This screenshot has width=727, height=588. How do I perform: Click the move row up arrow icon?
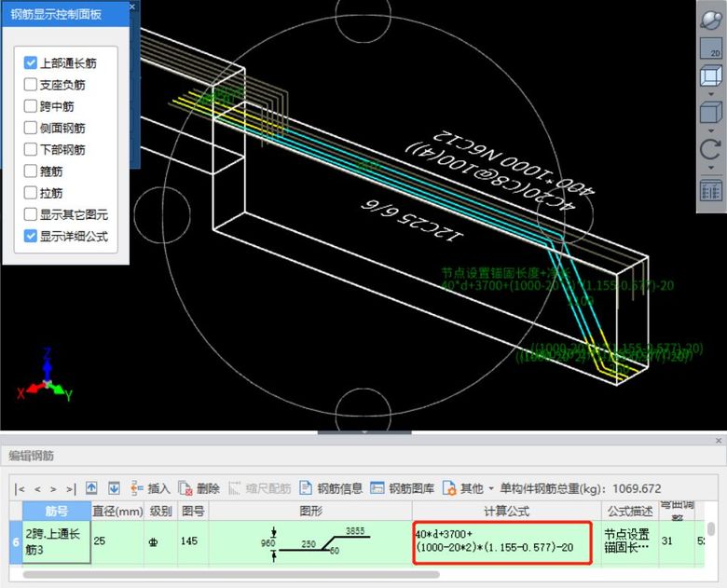[x=91, y=488]
